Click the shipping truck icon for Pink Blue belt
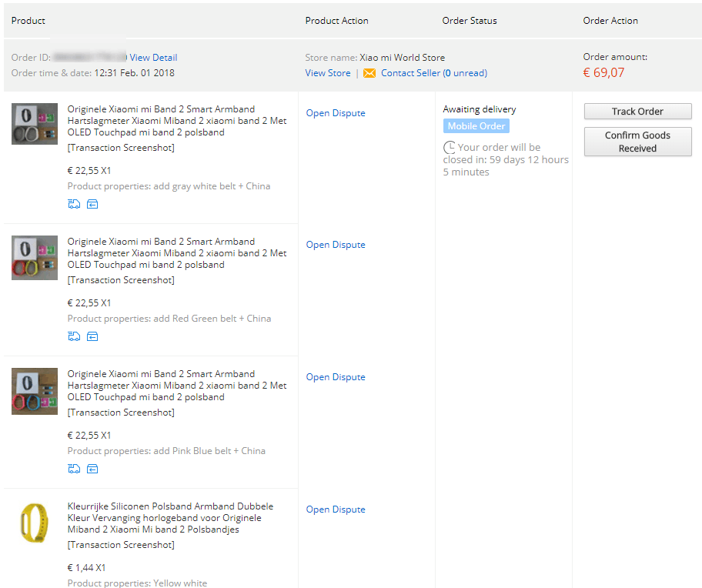Viewport: 702px width, 588px height. [x=74, y=469]
